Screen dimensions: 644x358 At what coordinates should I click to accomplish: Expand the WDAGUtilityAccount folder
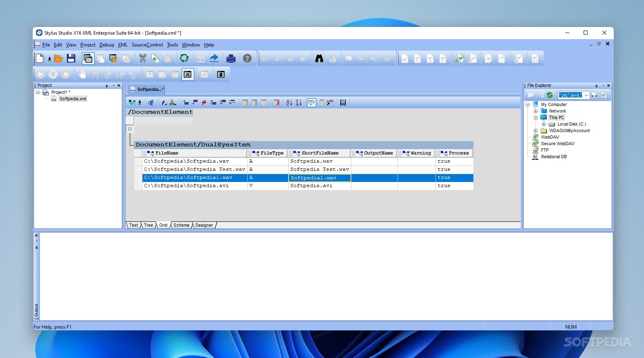[x=536, y=130]
